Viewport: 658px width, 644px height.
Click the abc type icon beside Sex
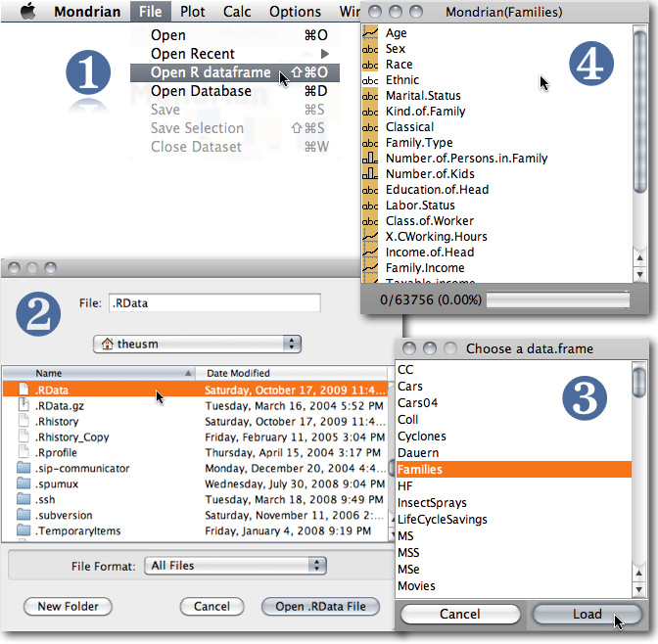point(370,49)
